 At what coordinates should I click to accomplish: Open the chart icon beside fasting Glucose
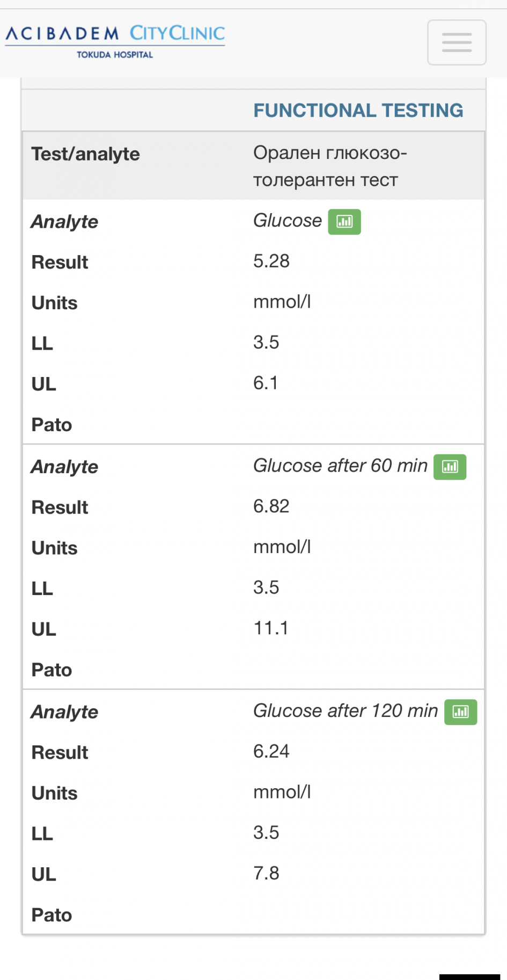[x=344, y=222]
